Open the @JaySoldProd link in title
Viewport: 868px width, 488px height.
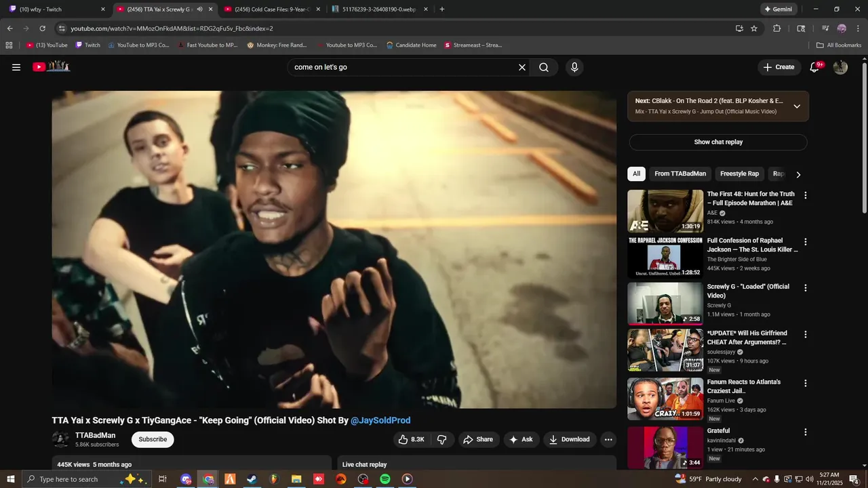click(380, 420)
